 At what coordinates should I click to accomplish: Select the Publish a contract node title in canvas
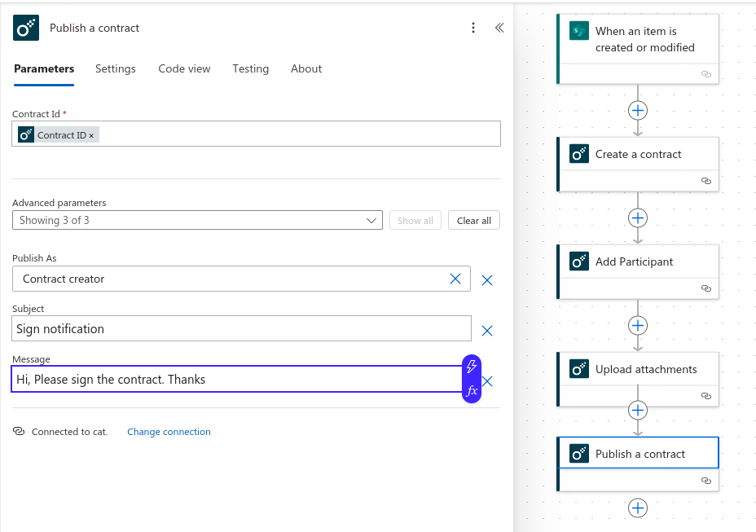pyautogui.click(x=640, y=454)
